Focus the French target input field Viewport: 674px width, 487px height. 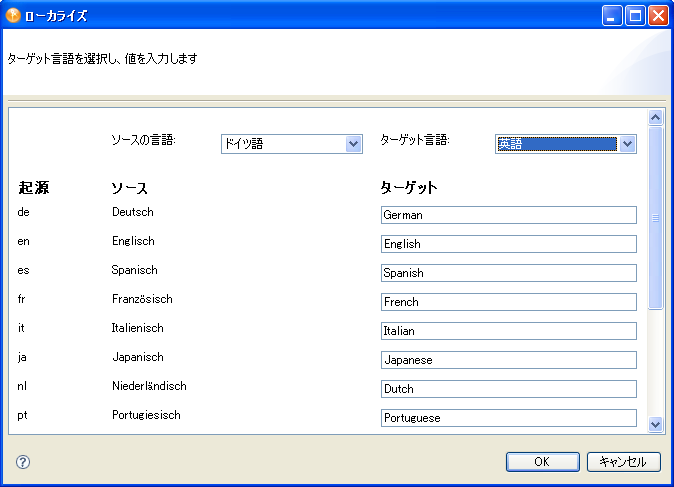tap(508, 302)
